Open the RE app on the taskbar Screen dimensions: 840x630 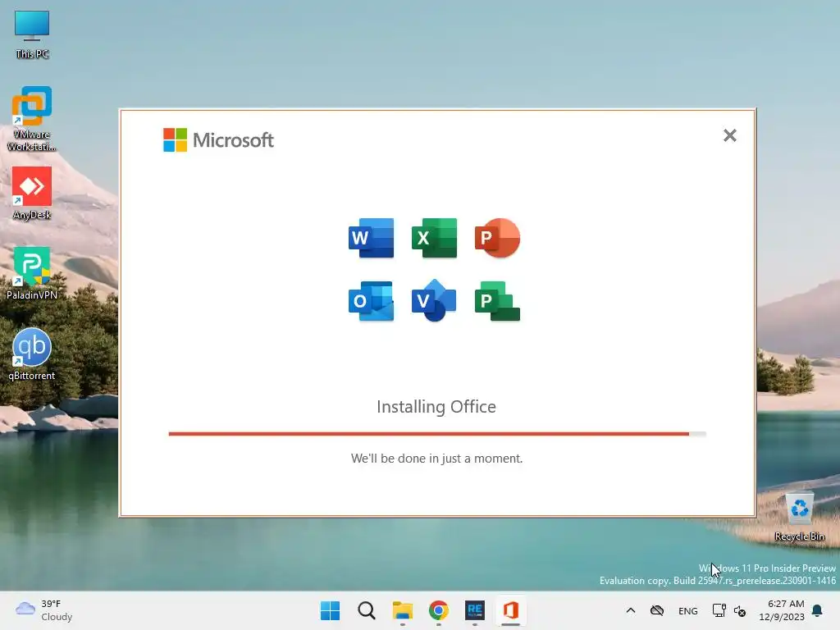click(475, 610)
